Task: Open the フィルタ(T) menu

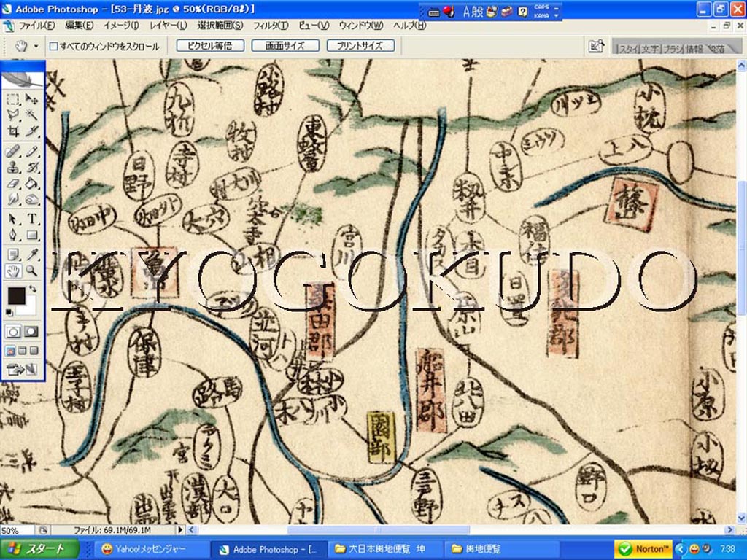Action: click(x=270, y=26)
